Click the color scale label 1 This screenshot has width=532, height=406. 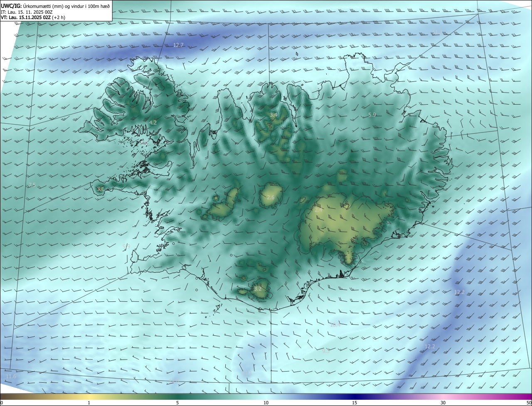89,403
